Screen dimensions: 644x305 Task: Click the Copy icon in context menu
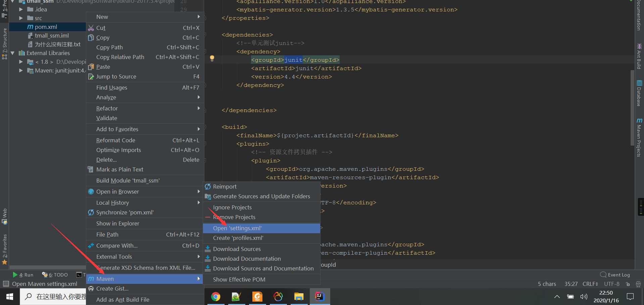[x=91, y=38]
